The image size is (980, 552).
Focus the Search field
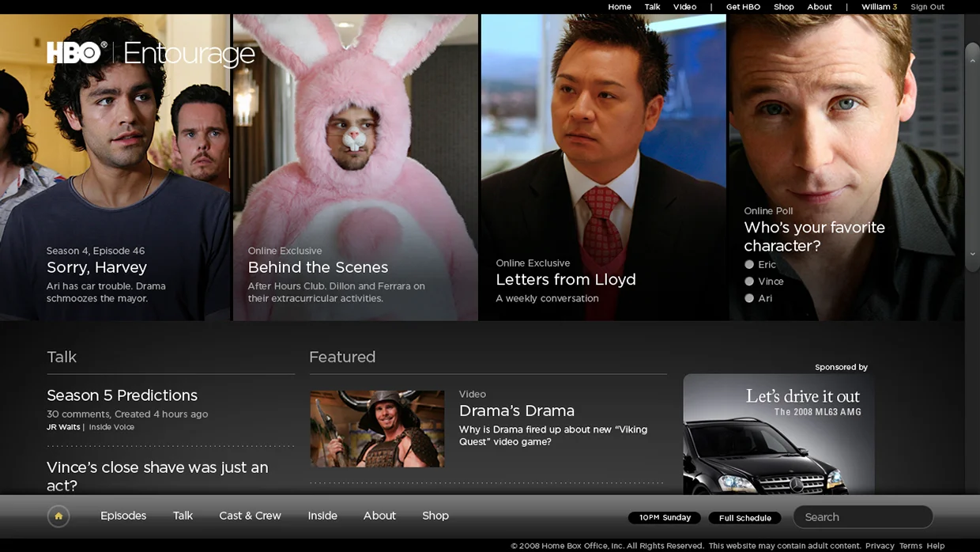(863, 517)
